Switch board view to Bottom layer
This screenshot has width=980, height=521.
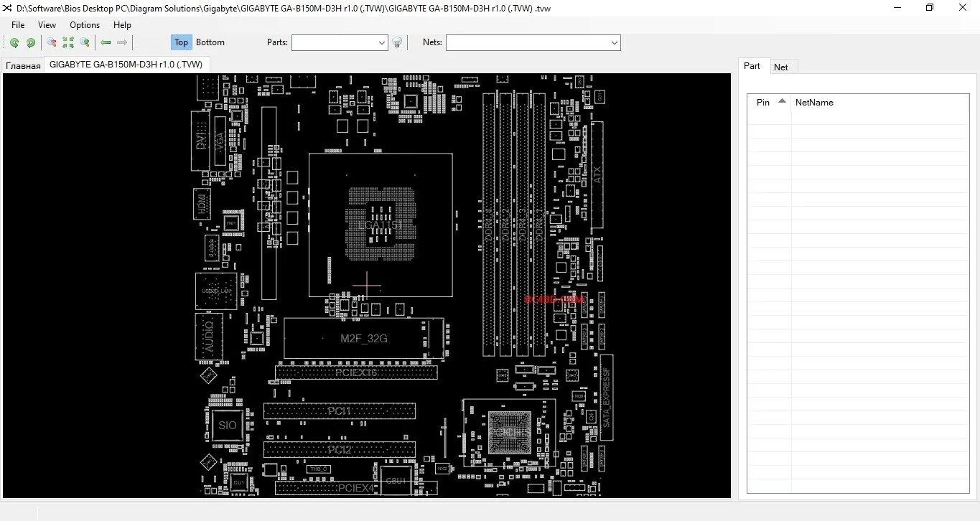[x=210, y=42]
